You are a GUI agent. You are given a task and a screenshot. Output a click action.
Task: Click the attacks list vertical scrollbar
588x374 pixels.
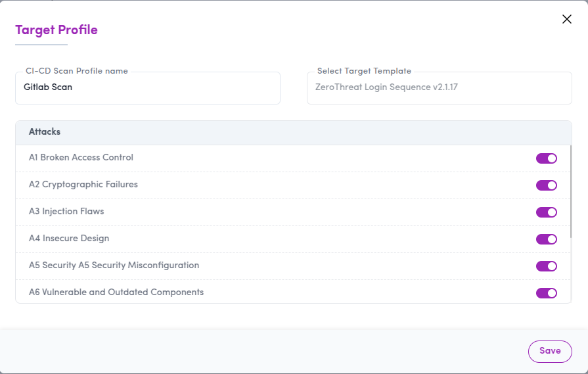pyautogui.click(x=570, y=191)
